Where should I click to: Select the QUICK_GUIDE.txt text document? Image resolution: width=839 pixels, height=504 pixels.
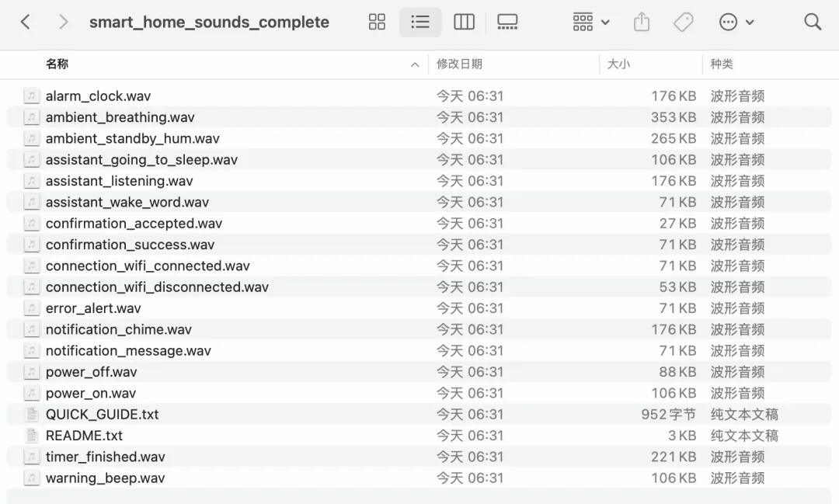[x=102, y=415]
